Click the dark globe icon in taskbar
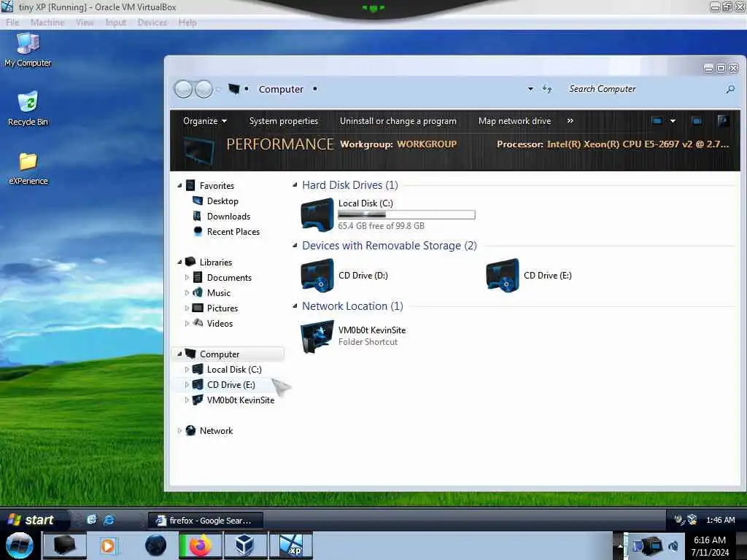The height and width of the screenshot is (560, 747). point(156,545)
